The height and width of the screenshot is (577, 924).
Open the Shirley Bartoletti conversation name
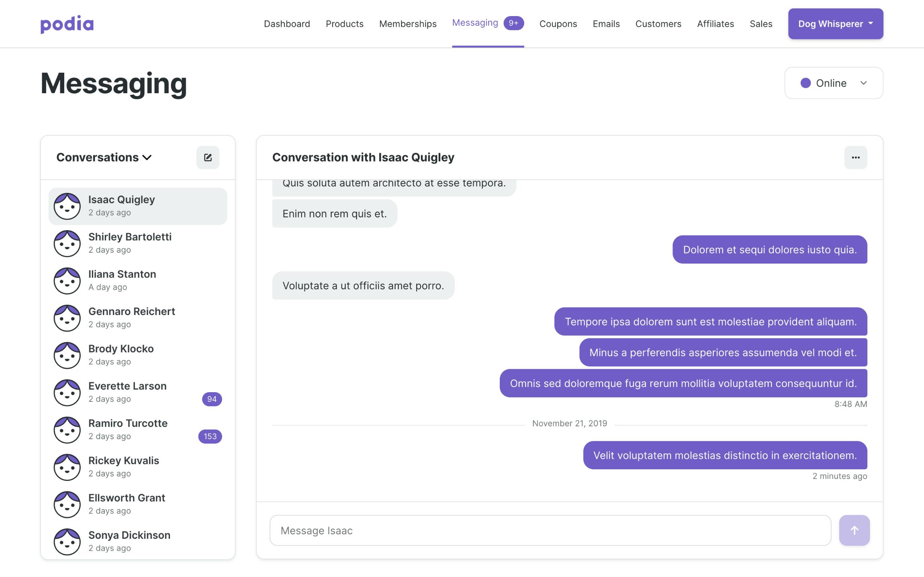(130, 237)
